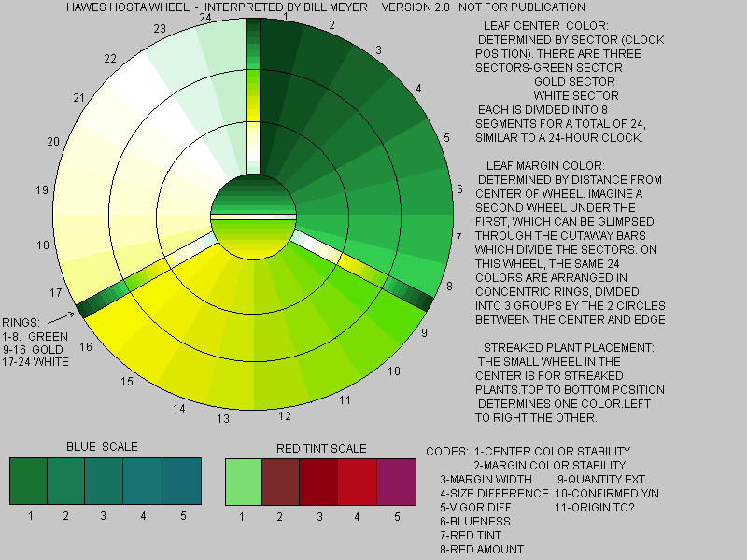Image resolution: width=747 pixels, height=560 pixels.
Task: Choose bright red tint swatch 4
Action: click(x=358, y=481)
